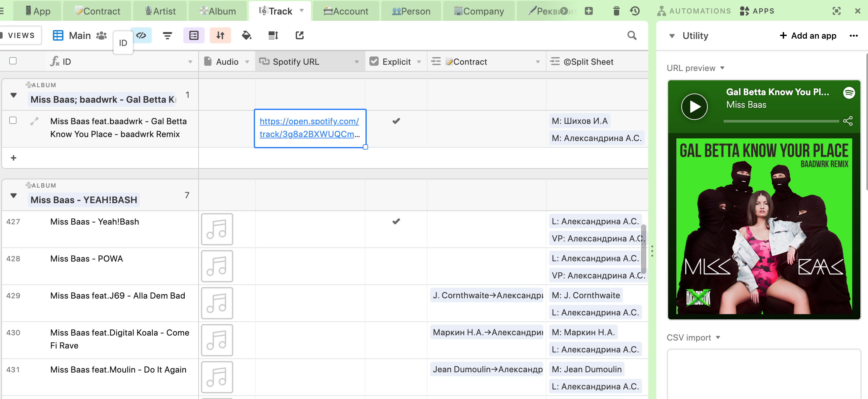Open audio attachment for Miss Baas - Yeah!Bash

pyautogui.click(x=217, y=229)
